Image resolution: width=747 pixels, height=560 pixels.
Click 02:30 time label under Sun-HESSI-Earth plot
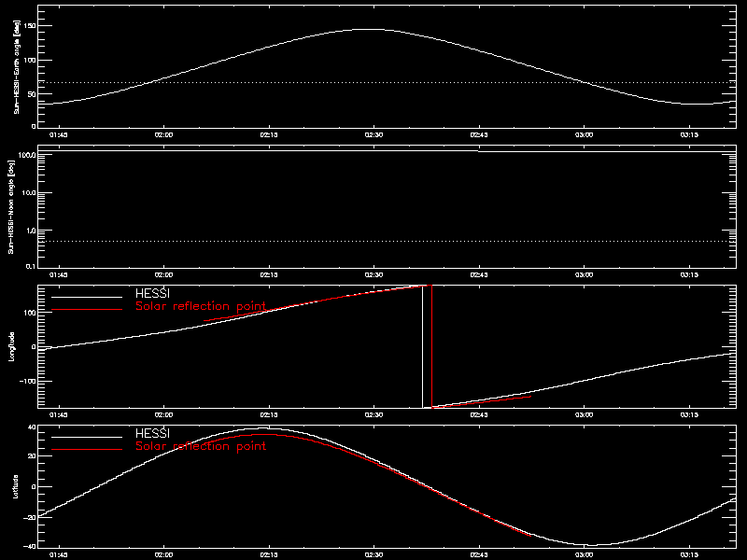374,134
